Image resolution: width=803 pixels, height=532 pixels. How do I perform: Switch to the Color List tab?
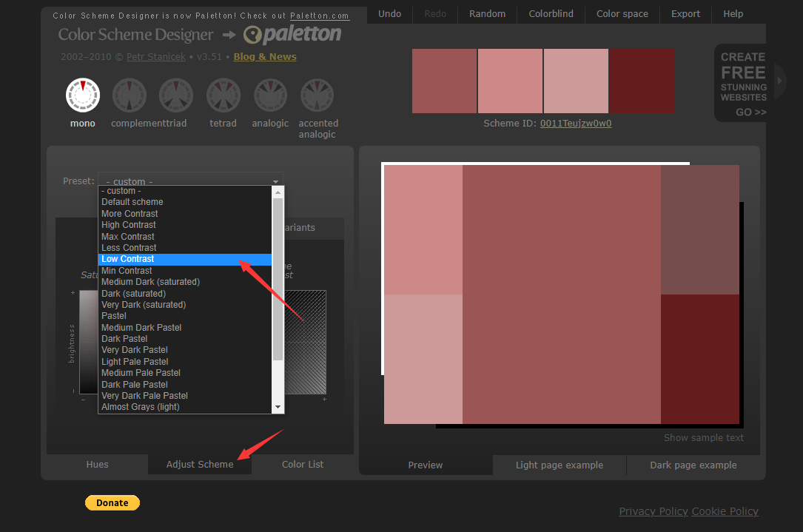tap(303, 465)
